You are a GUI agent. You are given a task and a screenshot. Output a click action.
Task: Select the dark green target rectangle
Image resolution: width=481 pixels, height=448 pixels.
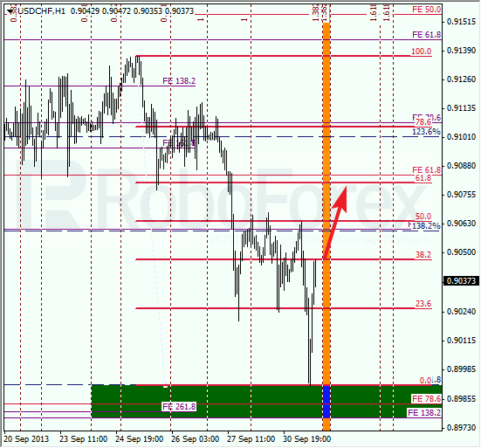click(x=266, y=402)
